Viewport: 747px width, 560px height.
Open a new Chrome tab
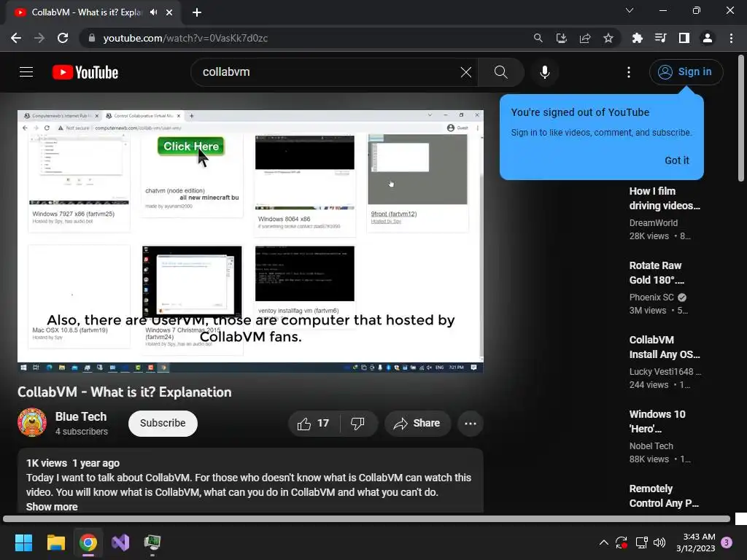point(197,12)
